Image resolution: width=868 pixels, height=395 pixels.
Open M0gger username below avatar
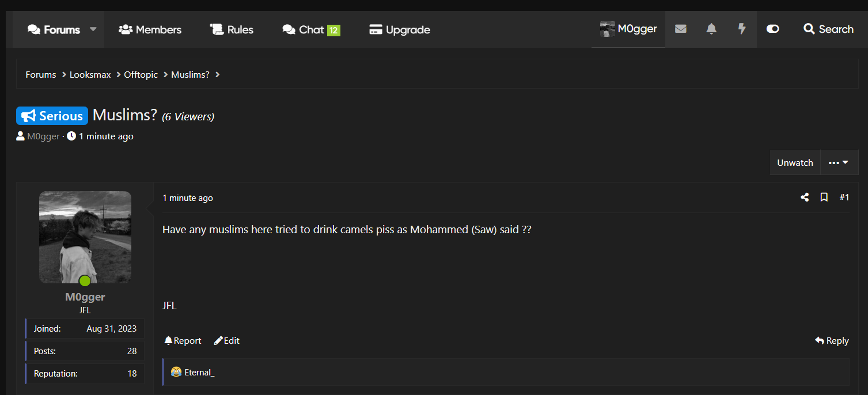[x=85, y=297]
